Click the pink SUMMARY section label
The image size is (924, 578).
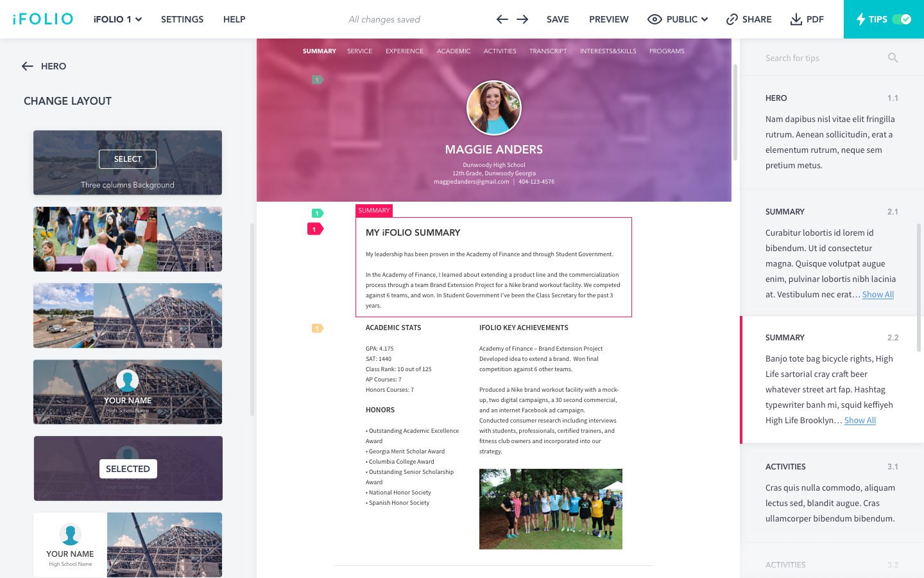click(x=374, y=211)
